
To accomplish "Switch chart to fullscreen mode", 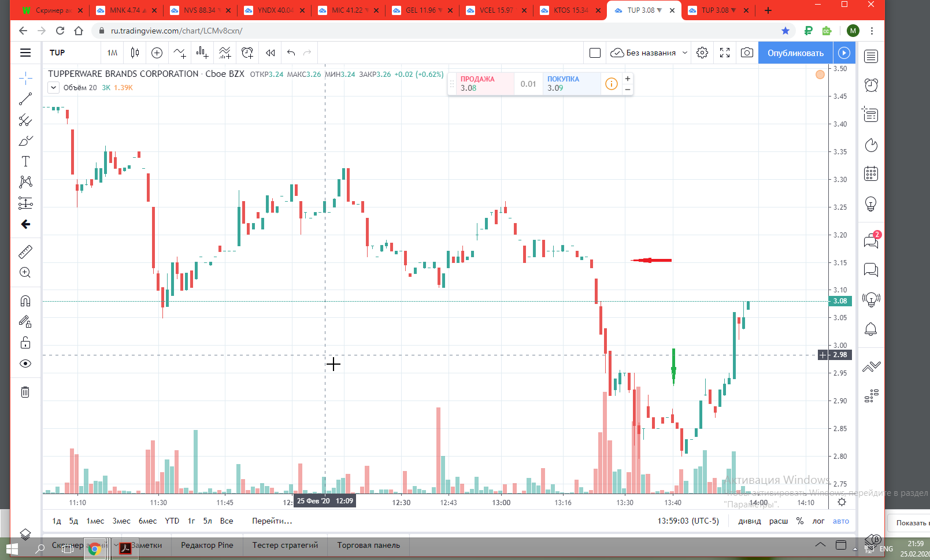I will (725, 53).
